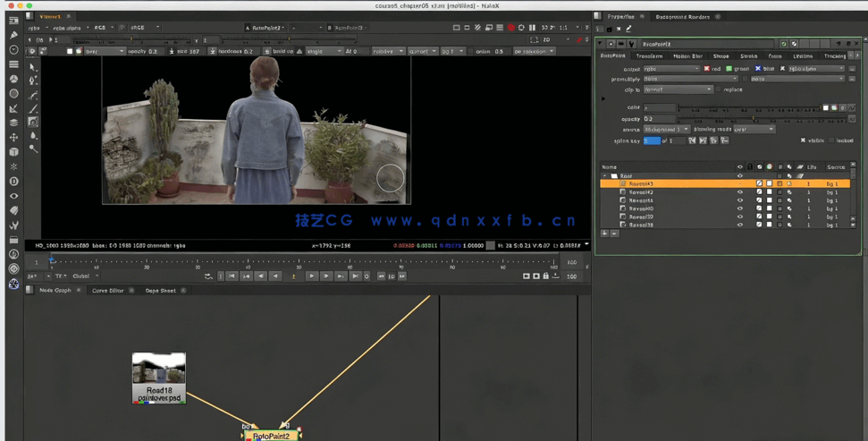
Task: Jump to first frame button
Action: click(232, 276)
